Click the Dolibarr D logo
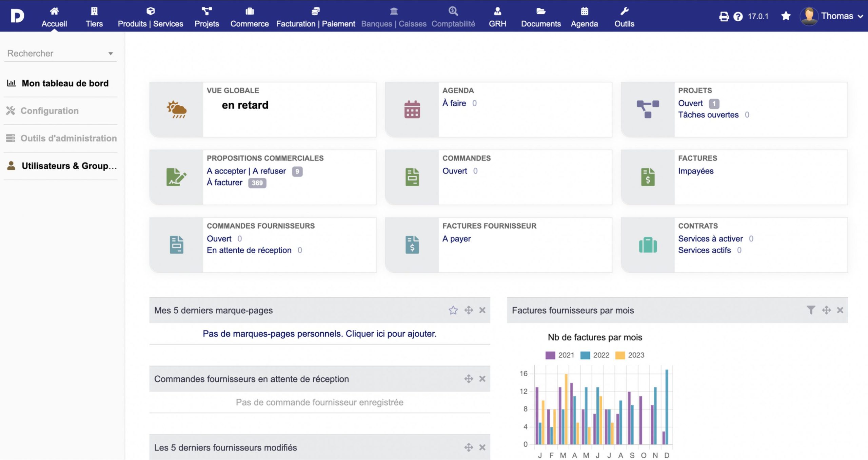The height and width of the screenshot is (460, 868). pyautogui.click(x=17, y=16)
